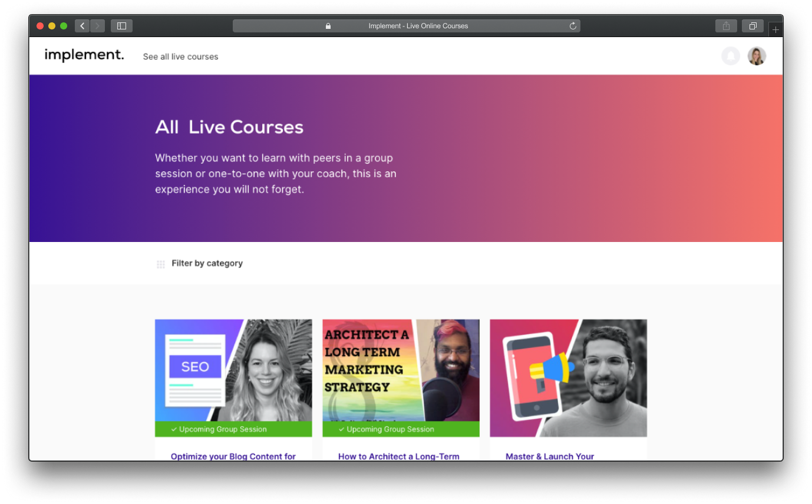This screenshot has width=812, height=504.
Task: Click the implement. logo
Action: 84,55
